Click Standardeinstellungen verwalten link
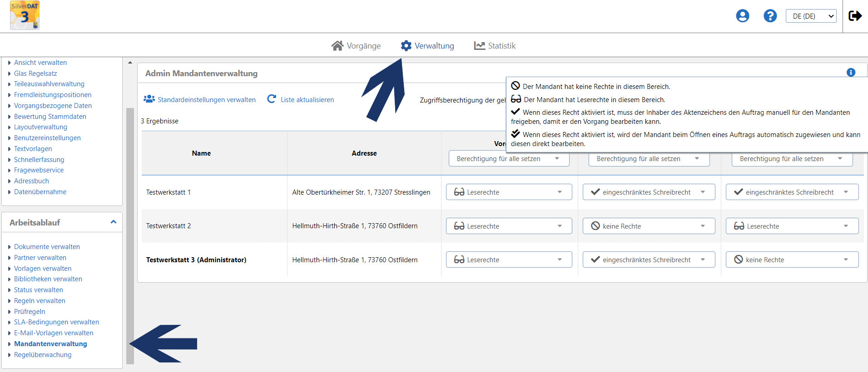The image size is (868, 372). tap(207, 100)
